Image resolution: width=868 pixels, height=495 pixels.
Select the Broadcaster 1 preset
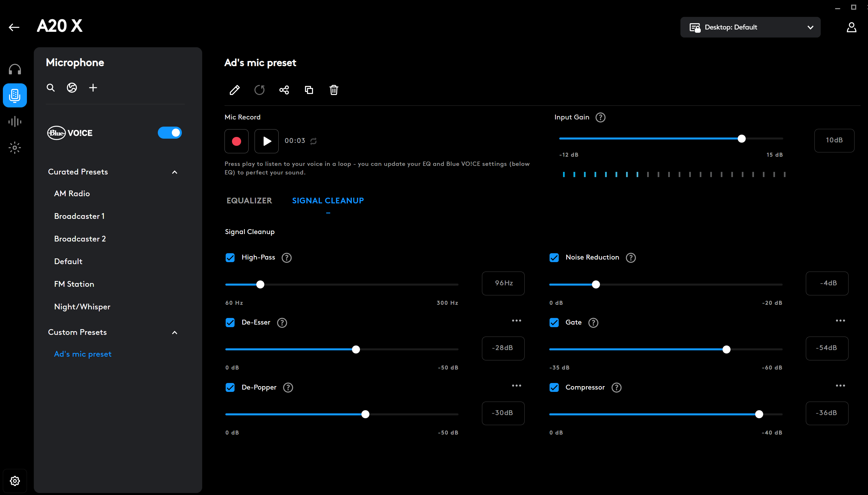click(79, 216)
